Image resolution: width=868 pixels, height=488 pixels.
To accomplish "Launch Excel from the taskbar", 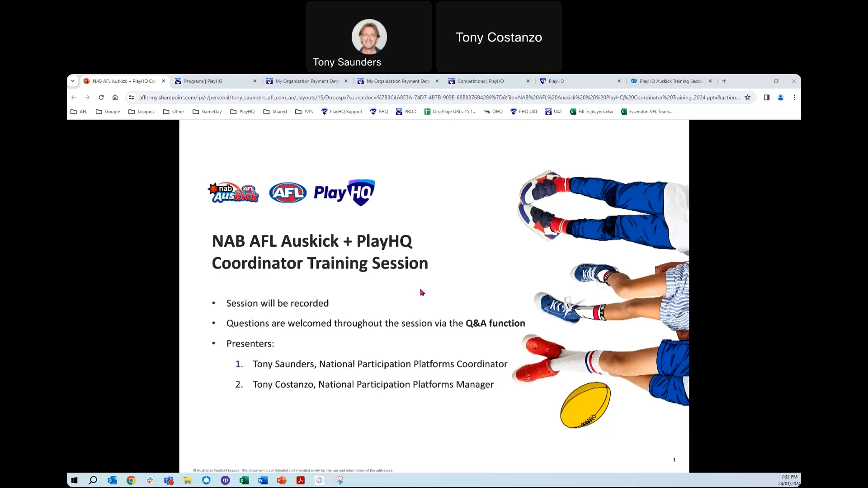I will (244, 480).
